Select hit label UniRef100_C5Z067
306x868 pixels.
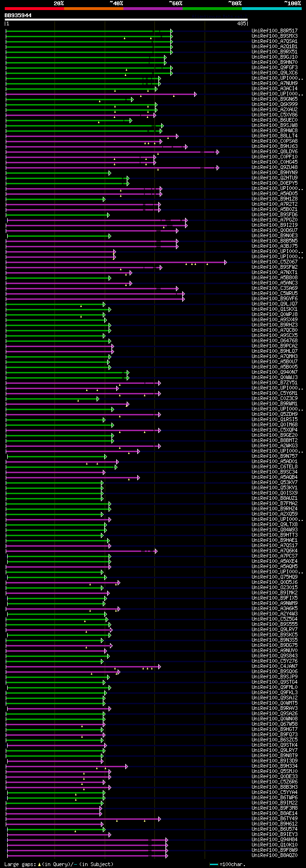(x=274, y=262)
